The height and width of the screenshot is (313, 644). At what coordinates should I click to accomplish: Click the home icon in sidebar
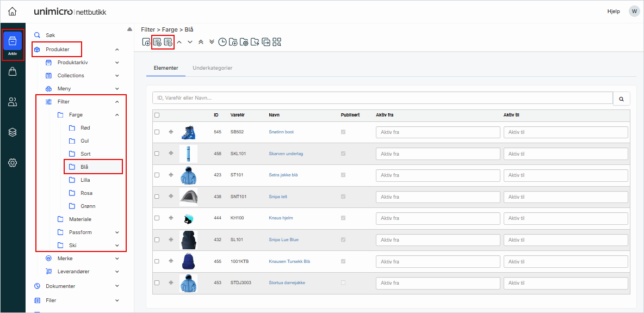point(12,11)
